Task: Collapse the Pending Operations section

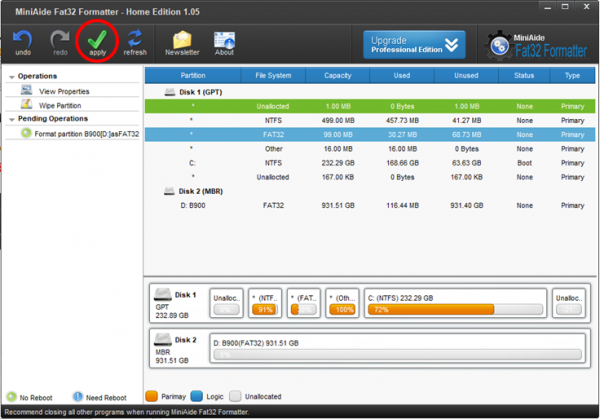Action: pos(9,118)
